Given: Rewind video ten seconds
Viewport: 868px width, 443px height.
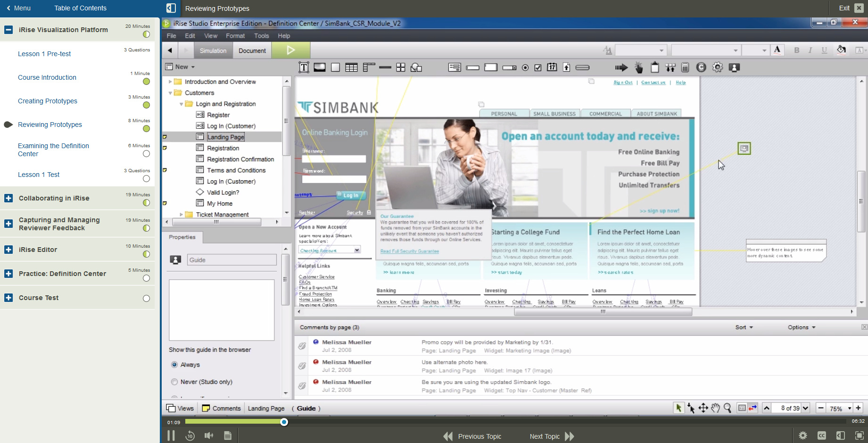Looking at the screenshot, I should (x=190, y=436).
